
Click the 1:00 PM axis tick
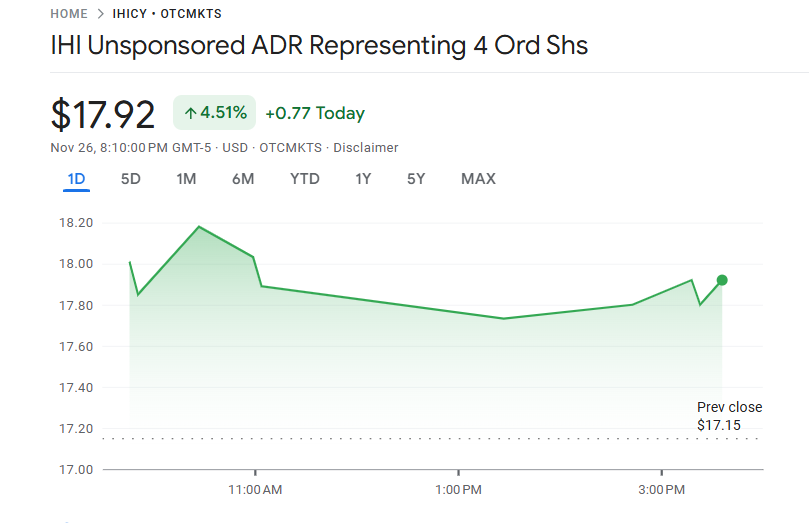click(459, 489)
